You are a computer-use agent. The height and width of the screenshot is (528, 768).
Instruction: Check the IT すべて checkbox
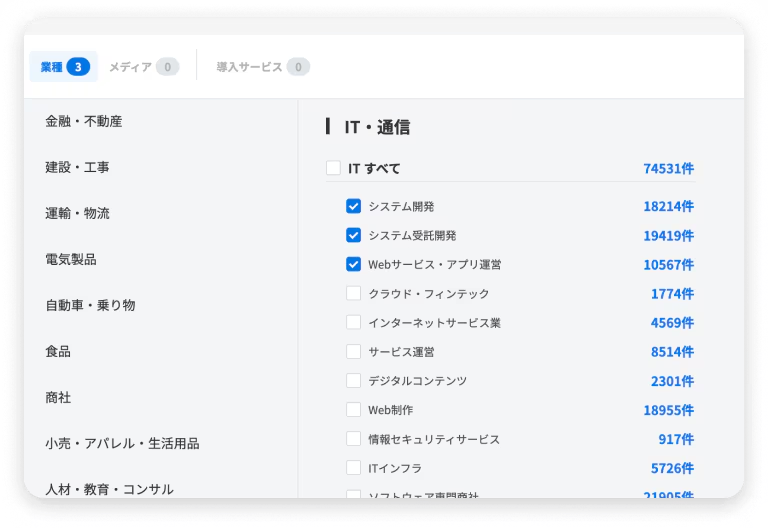tap(333, 169)
